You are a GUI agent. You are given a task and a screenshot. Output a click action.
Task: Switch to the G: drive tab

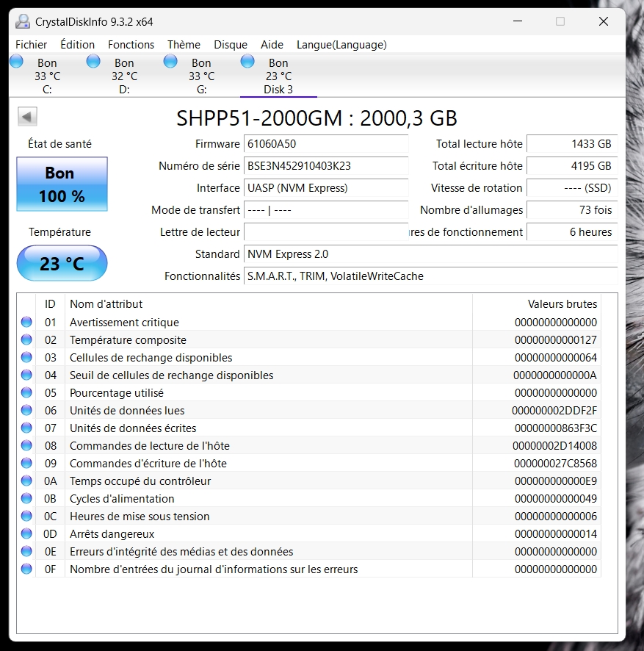[202, 76]
